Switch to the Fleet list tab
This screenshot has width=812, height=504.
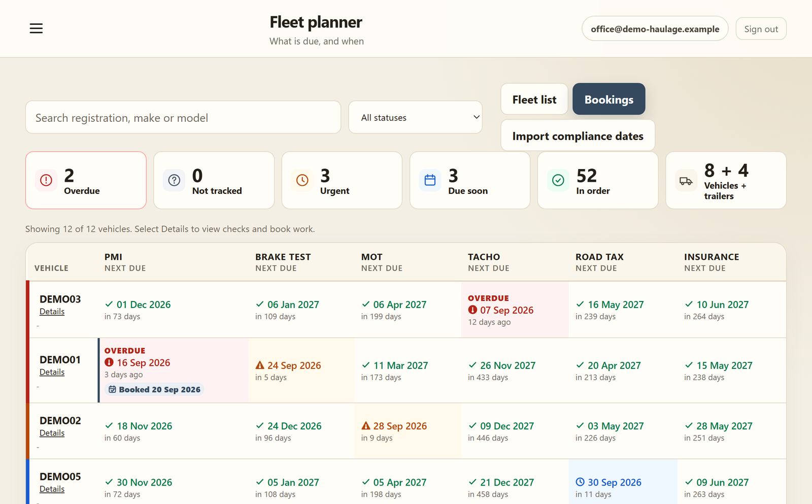(x=534, y=99)
